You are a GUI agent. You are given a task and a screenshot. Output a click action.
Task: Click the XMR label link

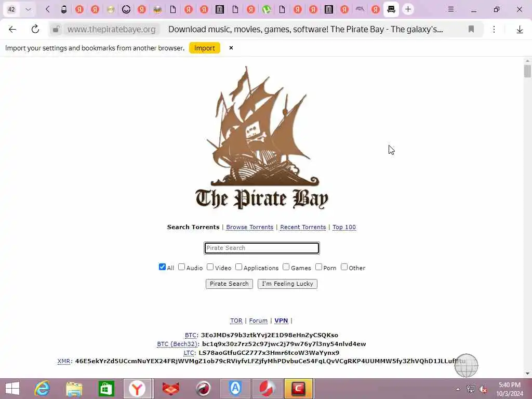[64, 361]
